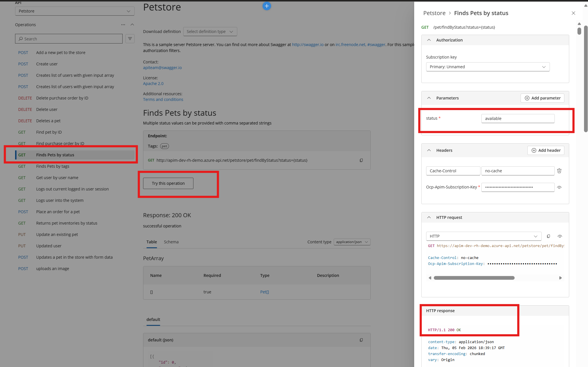This screenshot has height=367, width=588.
Task: Click the HTTP request horizontal scrollbar
Action: click(x=474, y=278)
